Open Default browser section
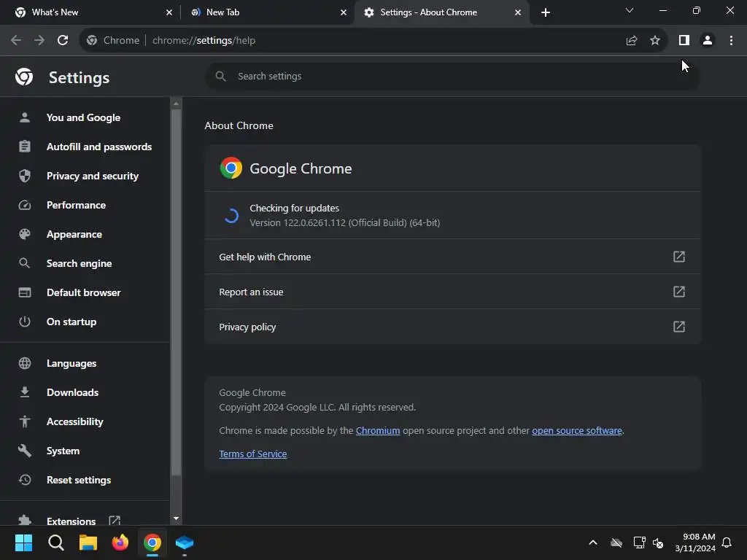This screenshot has width=747, height=560. (84, 292)
